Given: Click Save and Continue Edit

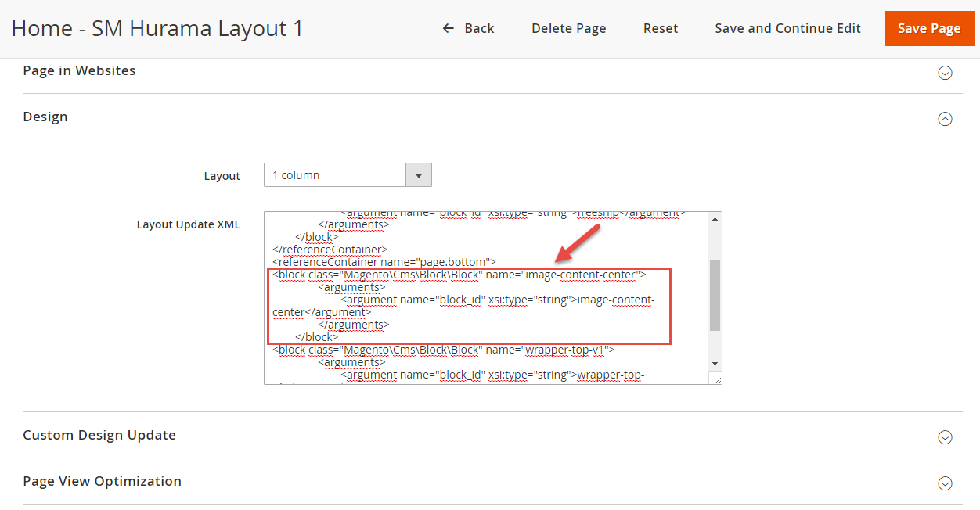Looking at the screenshot, I should pos(787,28).
